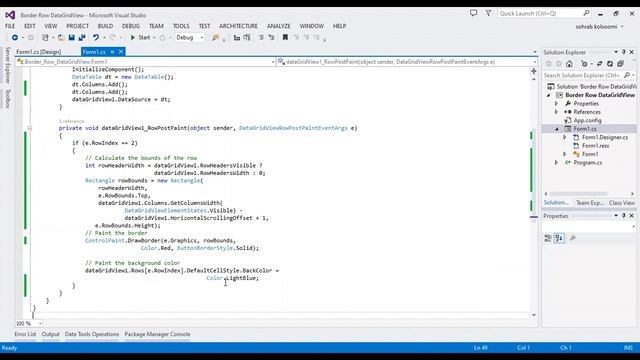Click the Sync with Active Document icon
The image size is (640, 360).
coord(600,64)
